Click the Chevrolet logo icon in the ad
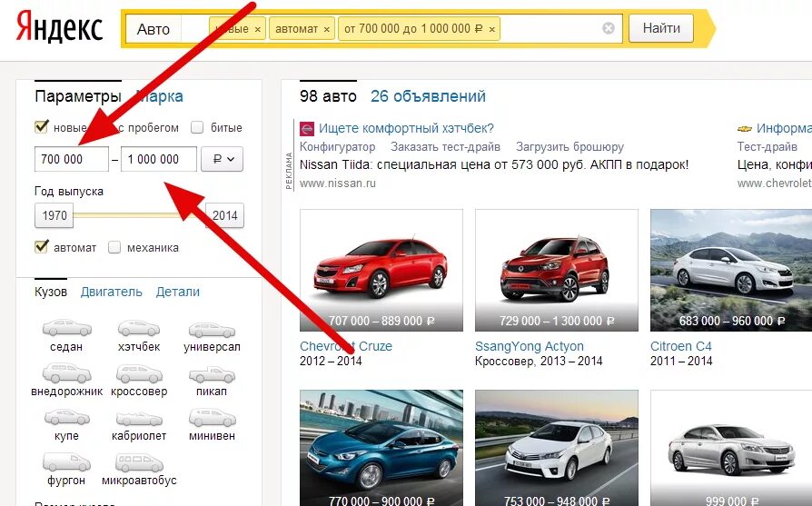 tap(745, 128)
